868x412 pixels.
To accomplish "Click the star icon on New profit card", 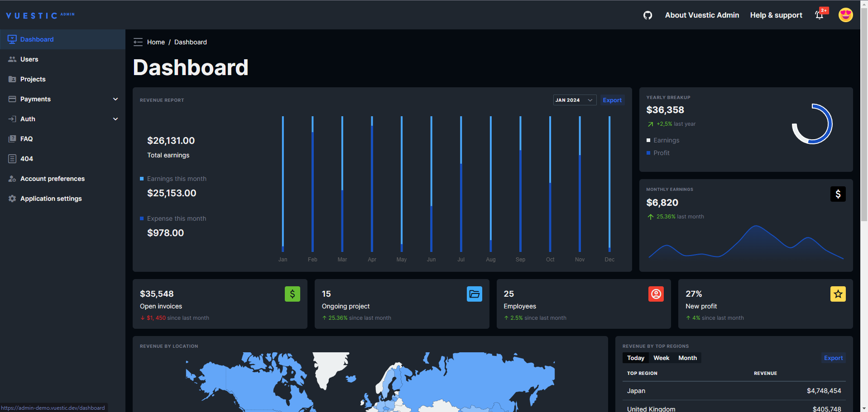I will (x=838, y=294).
